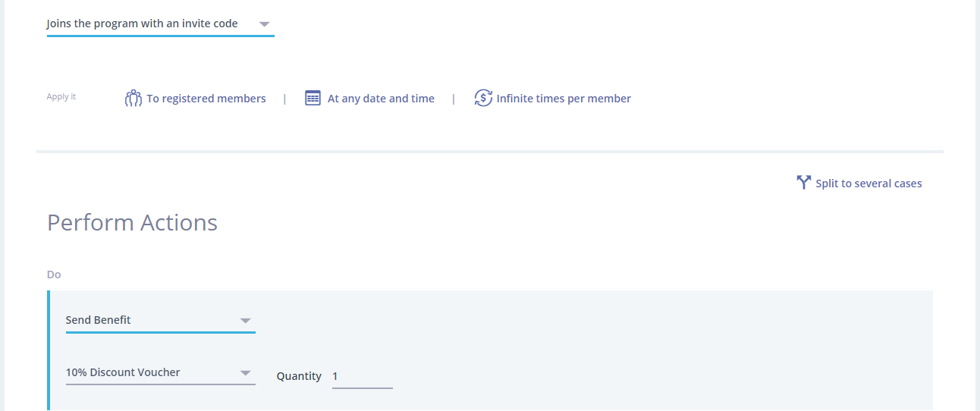Image resolution: width=980 pixels, height=411 pixels.
Task: Click the arrow next to Send Benefit
Action: pos(245,321)
